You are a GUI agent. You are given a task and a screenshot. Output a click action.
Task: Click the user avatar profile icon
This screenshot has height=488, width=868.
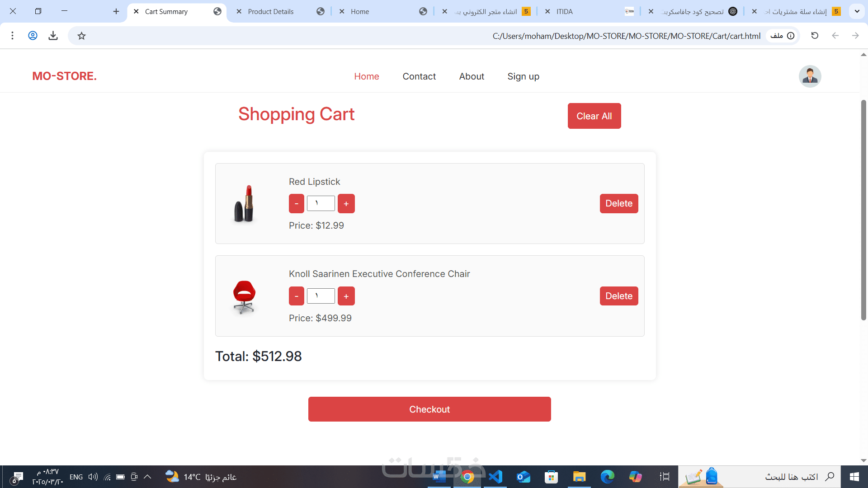[x=810, y=76]
